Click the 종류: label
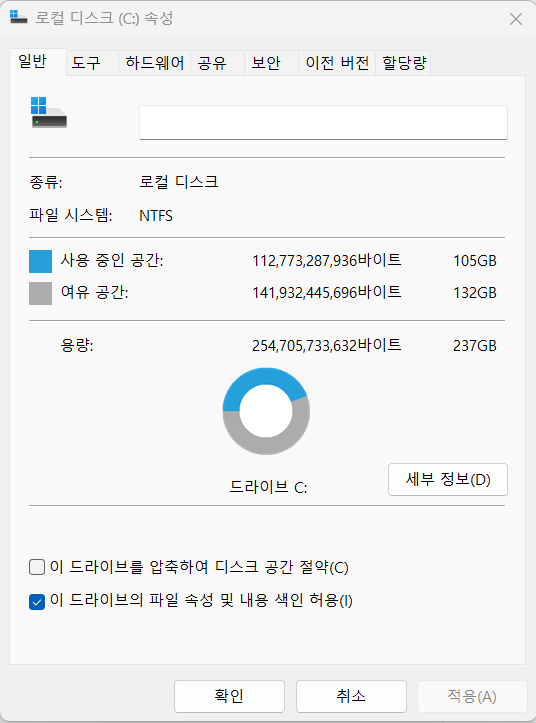Screen dimensions: 536x723 46,182
